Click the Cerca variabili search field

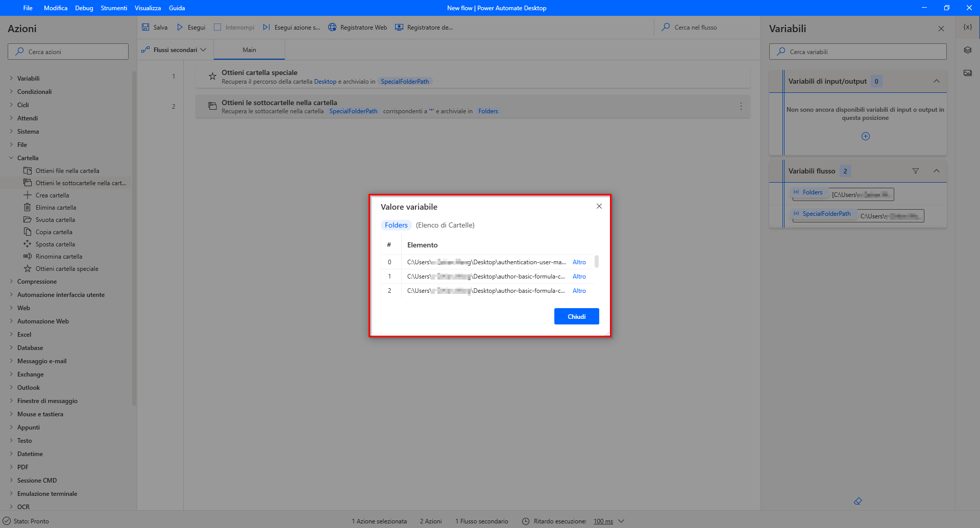tap(857, 52)
